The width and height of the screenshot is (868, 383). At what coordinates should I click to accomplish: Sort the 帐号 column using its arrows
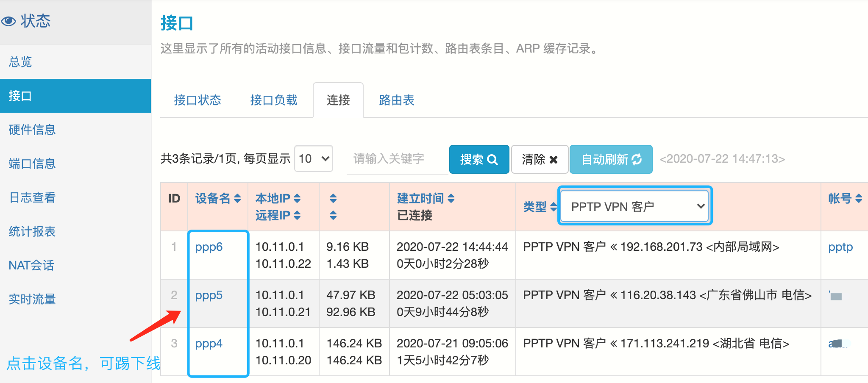858,198
